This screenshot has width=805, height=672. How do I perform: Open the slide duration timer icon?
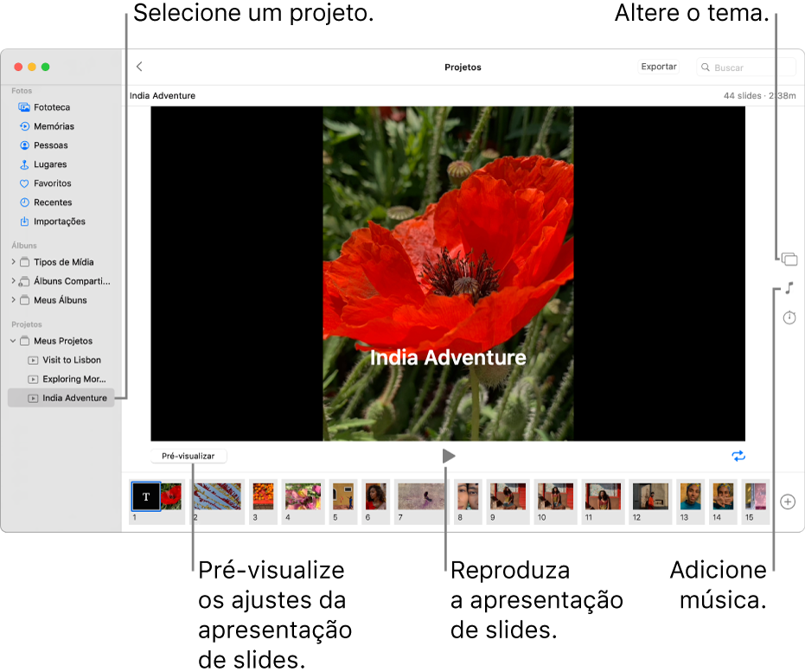tap(789, 317)
